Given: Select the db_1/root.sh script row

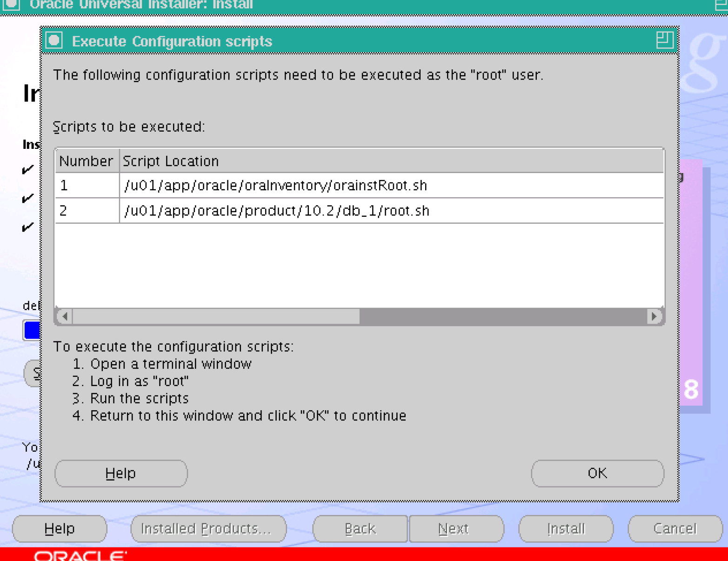Looking at the screenshot, I should pyautogui.click(x=359, y=211).
